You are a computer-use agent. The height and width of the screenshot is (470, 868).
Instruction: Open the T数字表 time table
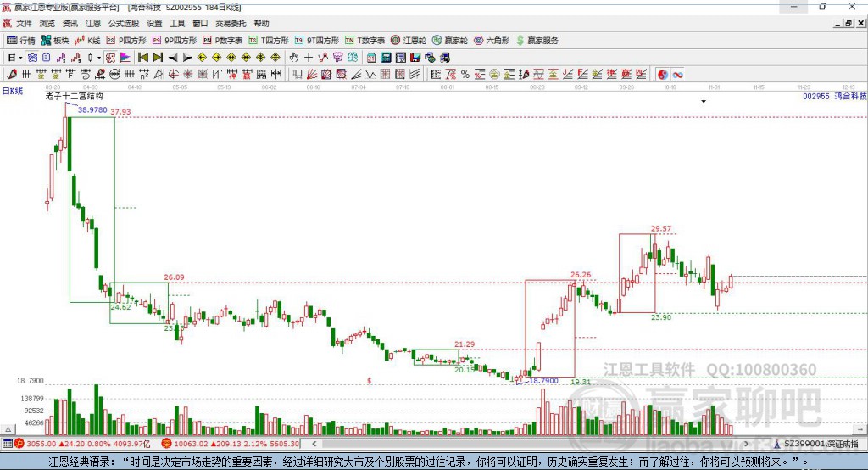[x=364, y=41]
